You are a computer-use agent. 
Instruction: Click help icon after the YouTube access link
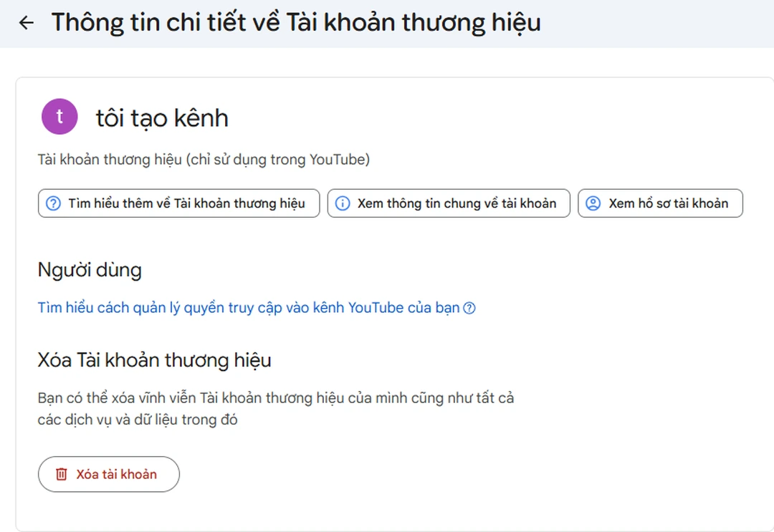pyautogui.click(x=469, y=308)
